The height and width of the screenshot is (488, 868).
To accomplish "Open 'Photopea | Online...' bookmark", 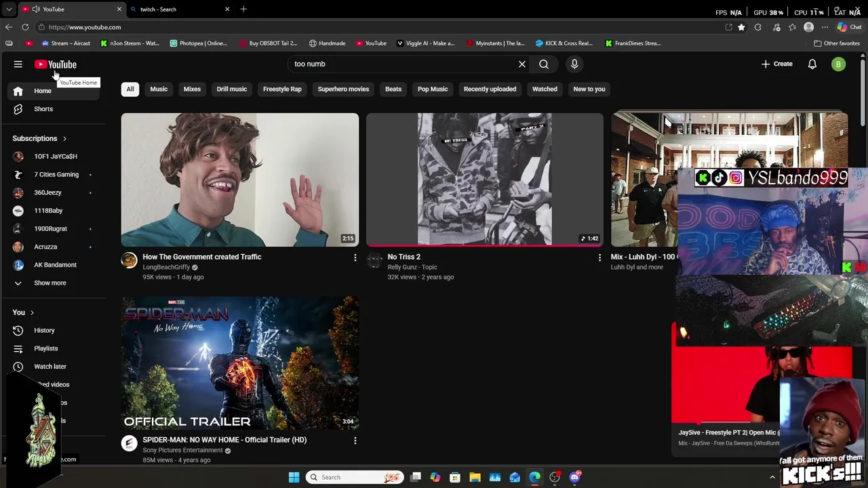I will 198,43.
